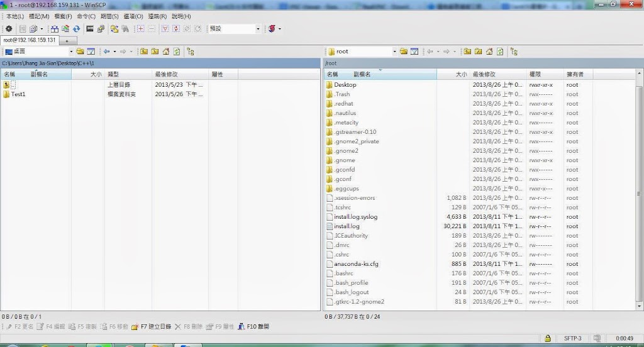This screenshot has height=347, width=644.
Task: Open the 本地(L) menu
Action: [x=15, y=16]
